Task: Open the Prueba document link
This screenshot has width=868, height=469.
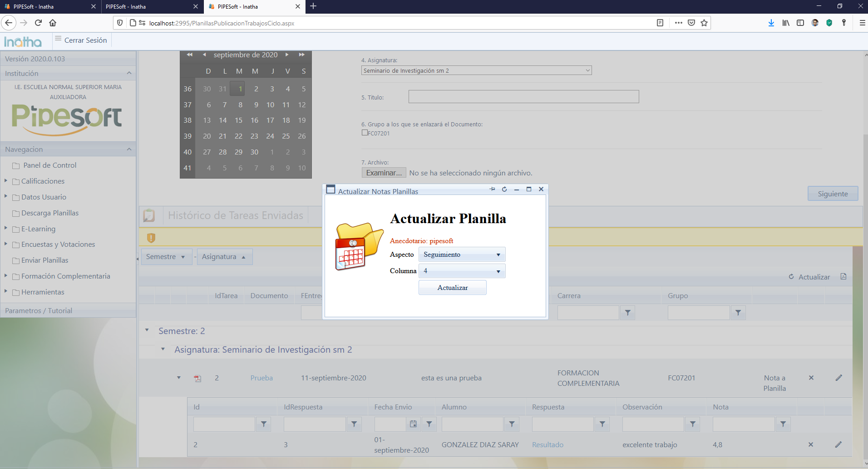Action: click(261, 378)
